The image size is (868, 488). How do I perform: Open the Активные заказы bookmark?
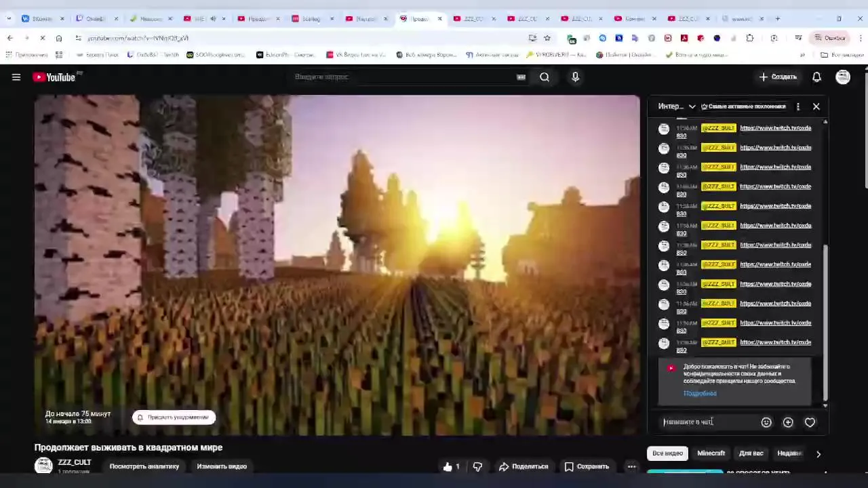click(492, 55)
